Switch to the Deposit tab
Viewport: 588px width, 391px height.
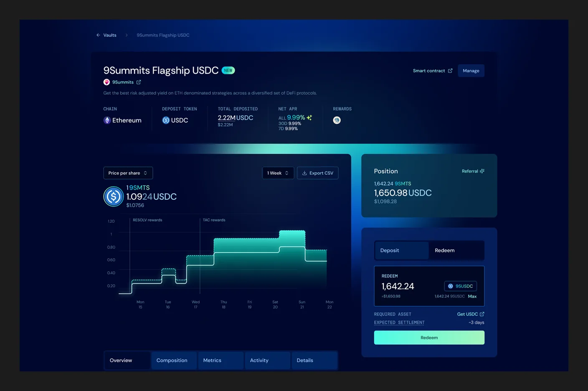click(x=402, y=250)
